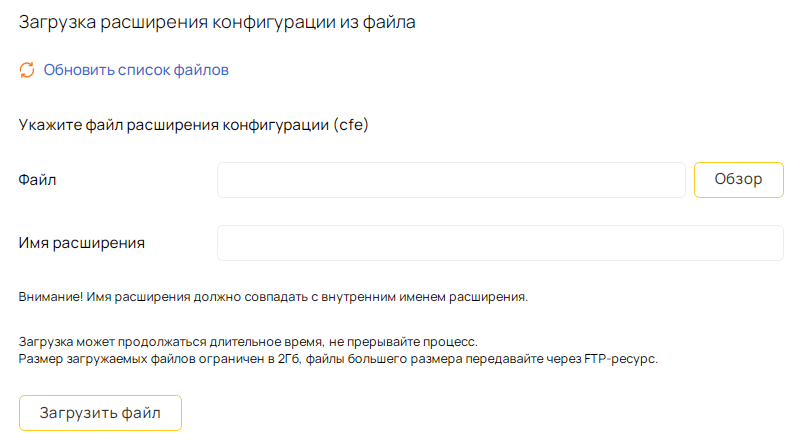
Task: Click the instruction text 'Укажите файл расширения конфигурации'
Action: pos(174,125)
